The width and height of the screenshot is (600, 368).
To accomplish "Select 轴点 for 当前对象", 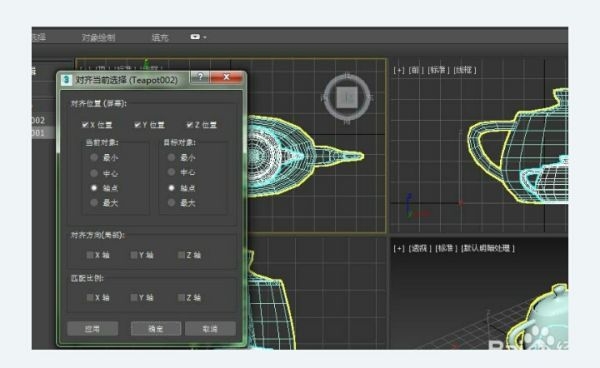I will [x=94, y=188].
